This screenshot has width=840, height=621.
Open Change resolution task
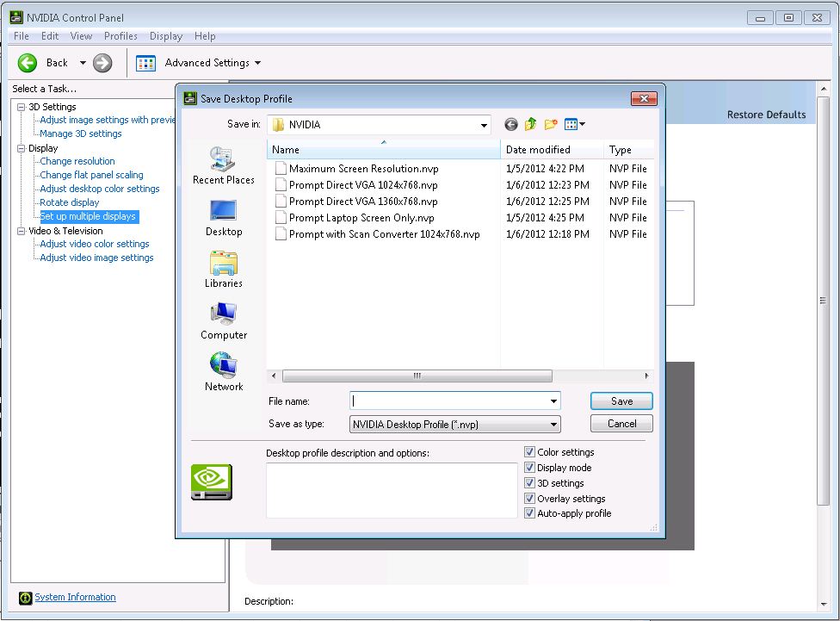tap(77, 161)
